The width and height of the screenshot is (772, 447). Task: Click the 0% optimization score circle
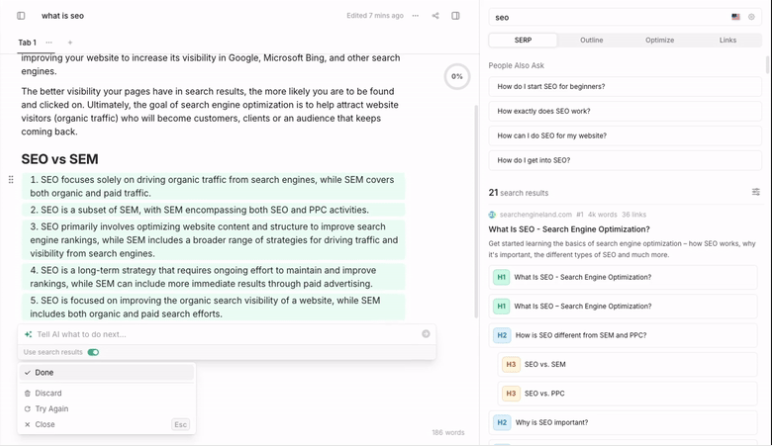click(x=457, y=76)
